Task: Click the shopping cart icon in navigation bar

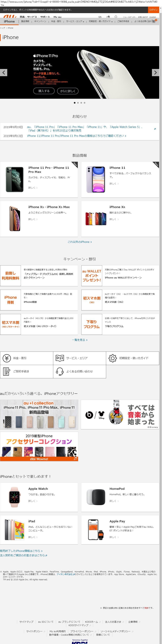Action: (154, 22)
